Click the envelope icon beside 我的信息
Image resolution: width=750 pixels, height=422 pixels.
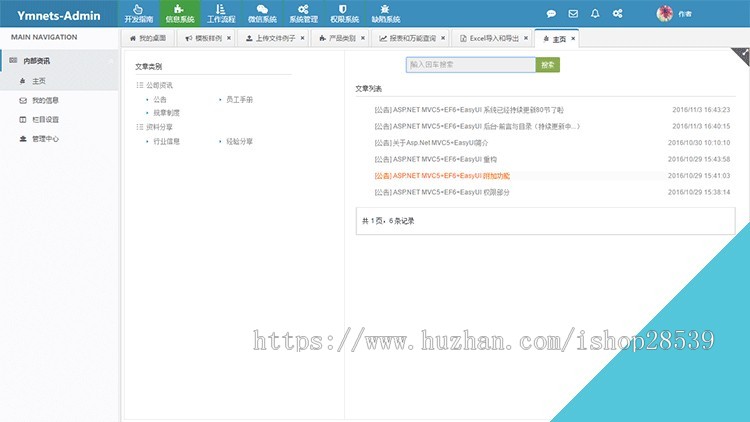22,100
